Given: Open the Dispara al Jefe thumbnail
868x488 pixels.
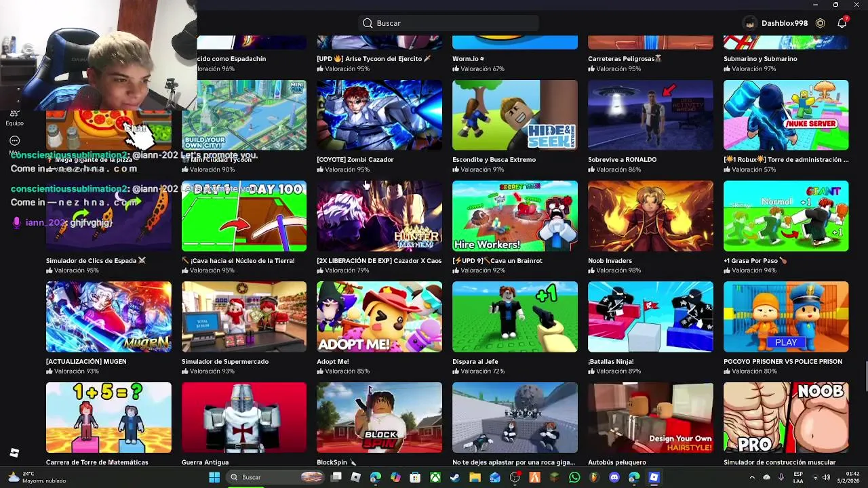Looking at the screenshot, I should [515, 317].
